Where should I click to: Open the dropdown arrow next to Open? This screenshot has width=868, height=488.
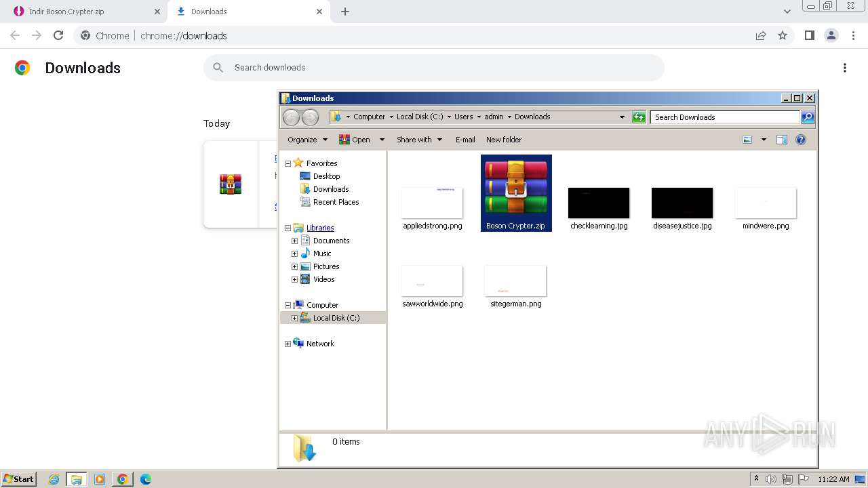382,140
